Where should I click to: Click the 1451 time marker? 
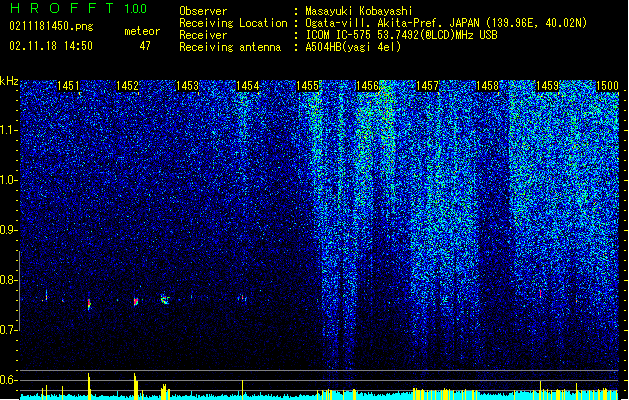click(68, 86)
